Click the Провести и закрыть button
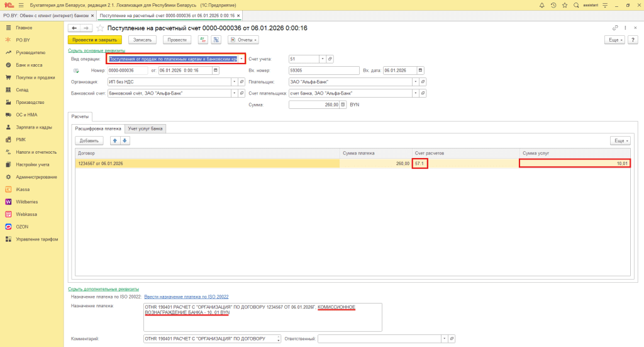The height and width of the screenshot is (347, 644). point(94,40)
